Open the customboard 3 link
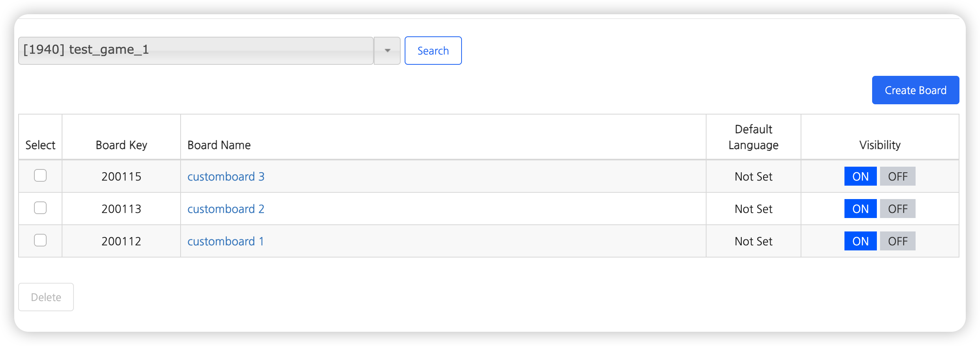Viewport: 980px width, 346px height. (226, 177)
